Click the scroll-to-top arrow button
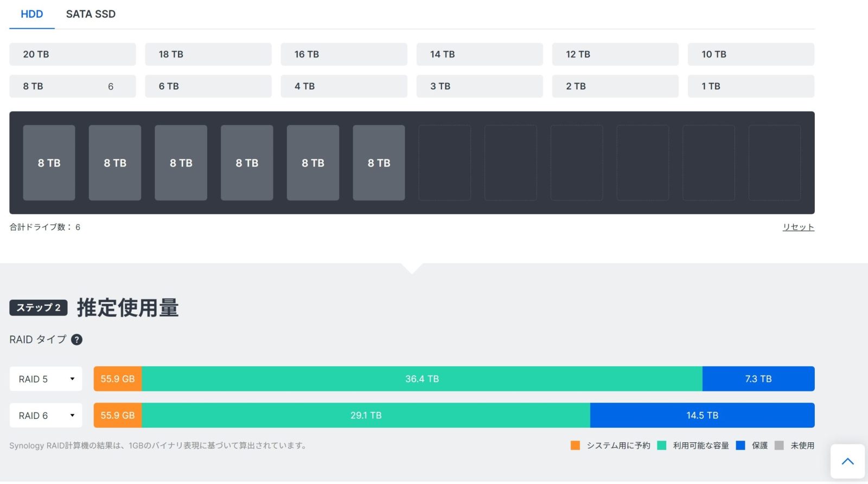This screenshot has height=484, width=868. (847, 461)
